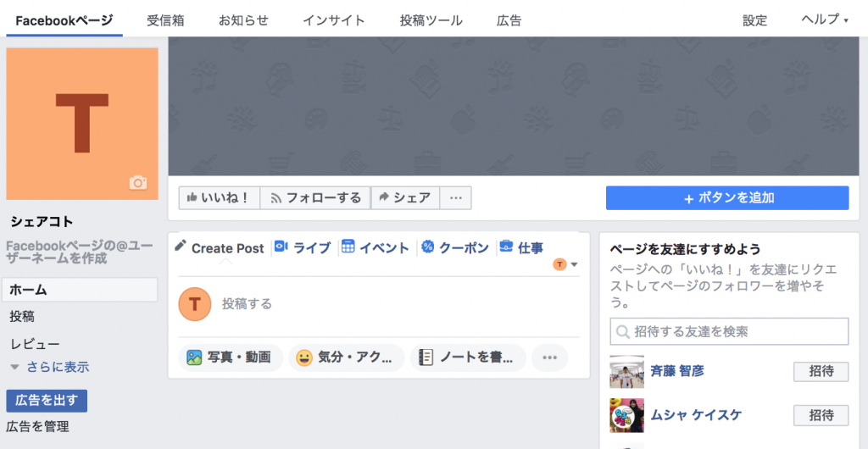The width and height of the screenshot is (868, 449).
Task: Click the pencil icon beside Create Post
Action: click(181, 246)
